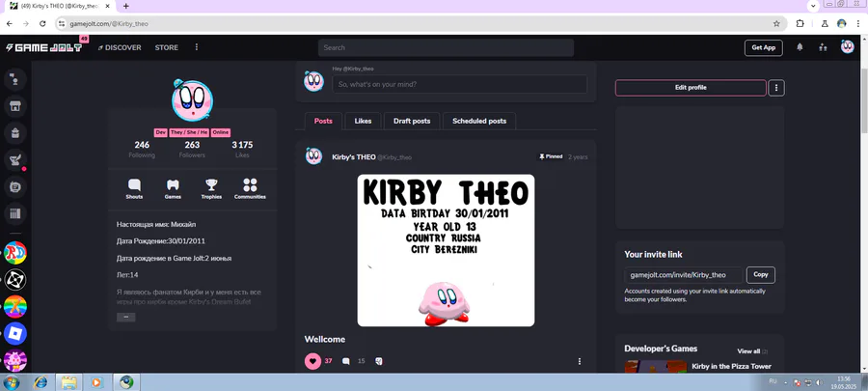Toggle the heart like on pinned post
This screenshot has height=391, width=868.
pyautogui.click(x=312, y=361)
